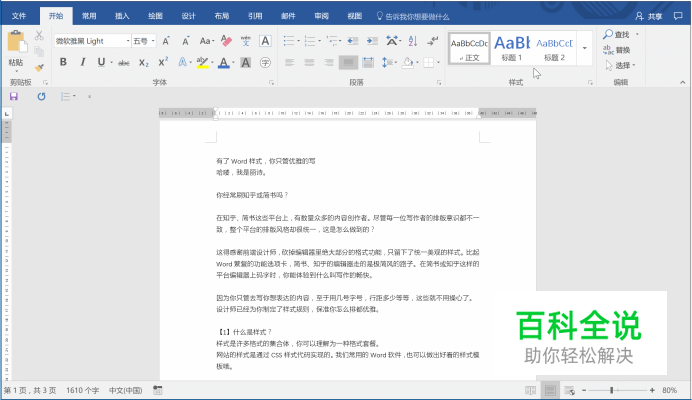Image resolution: width=692 pixels, height=400 pixels.
Task: Click the Asian layout icon
Action: pyautogui.click(x=393, y=41)
